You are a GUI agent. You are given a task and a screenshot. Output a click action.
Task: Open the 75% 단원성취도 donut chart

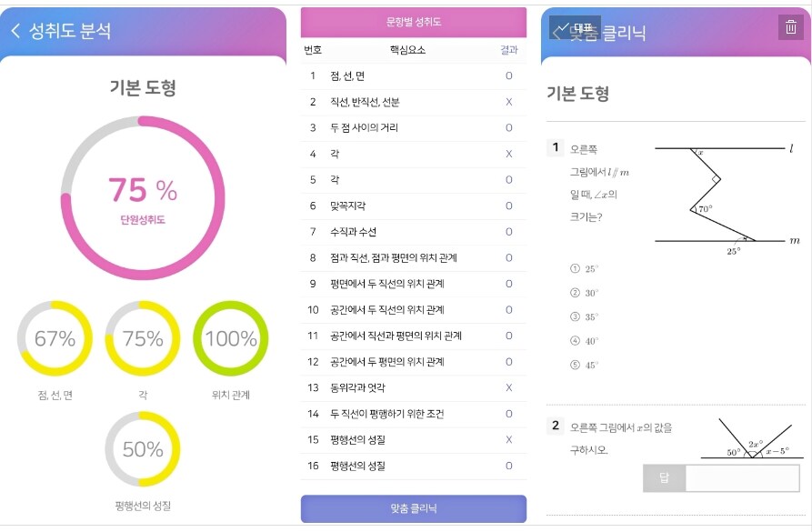tap(143, 198)
